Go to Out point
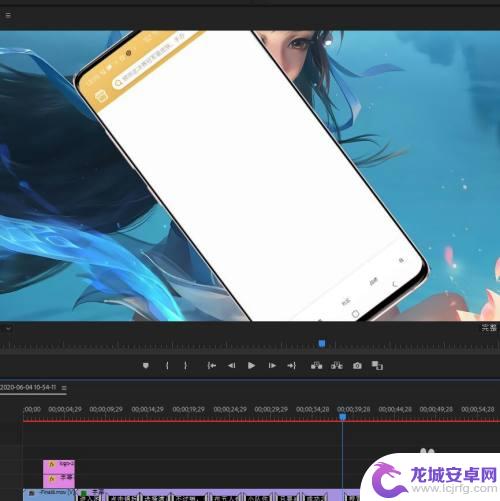500x501 pixels. (292, 366)
